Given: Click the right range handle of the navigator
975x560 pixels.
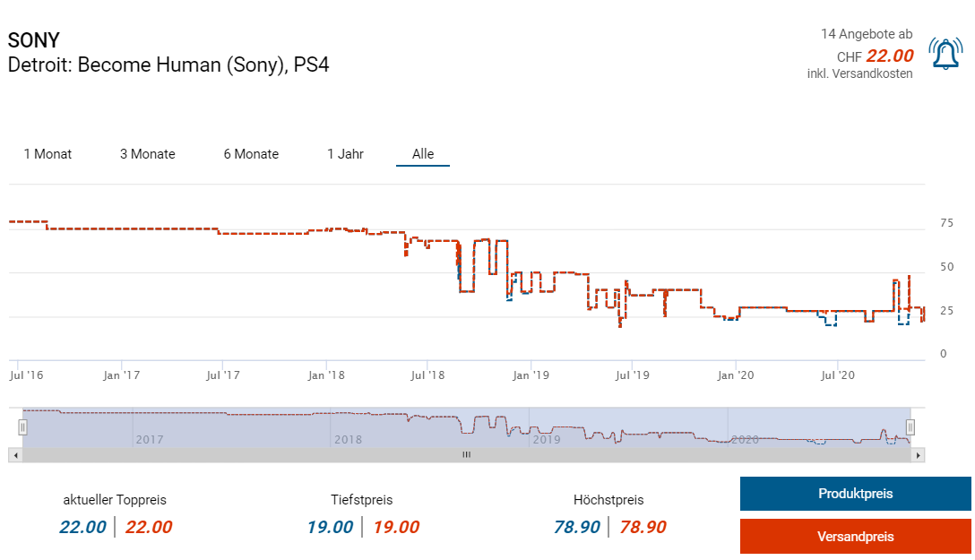Looking at the screenshot, I should 910,427.
